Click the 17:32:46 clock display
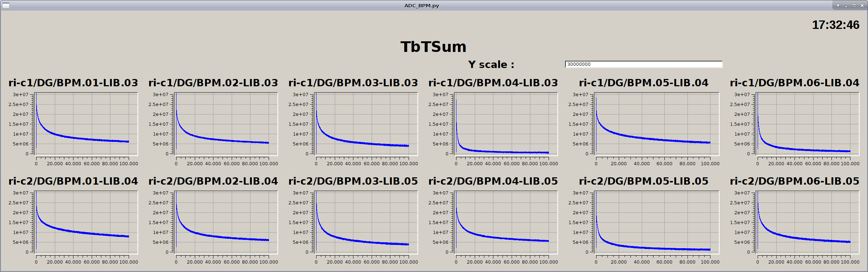 (835, 25)
